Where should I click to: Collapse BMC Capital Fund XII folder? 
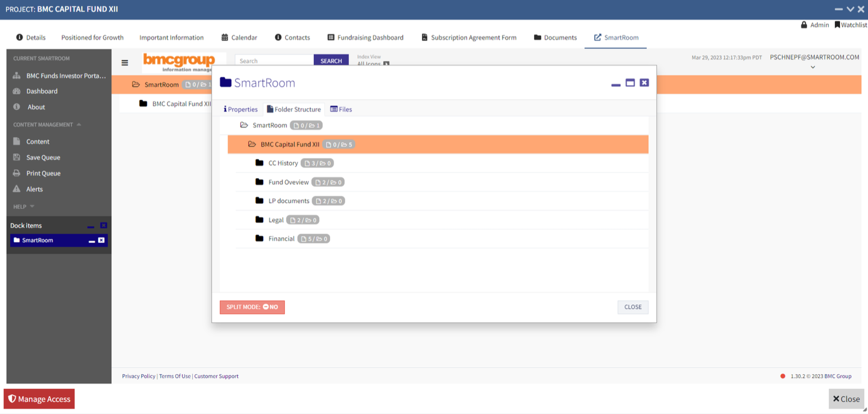click(x=252, y=145)
